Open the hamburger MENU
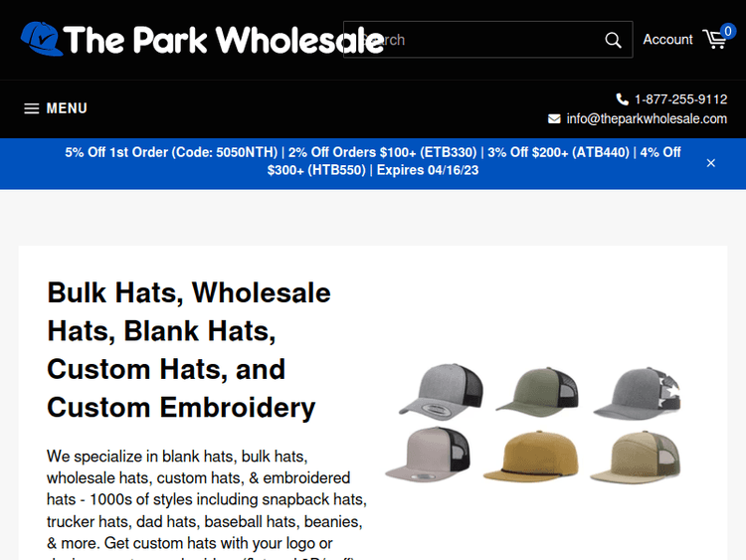 tap(56, 108)
